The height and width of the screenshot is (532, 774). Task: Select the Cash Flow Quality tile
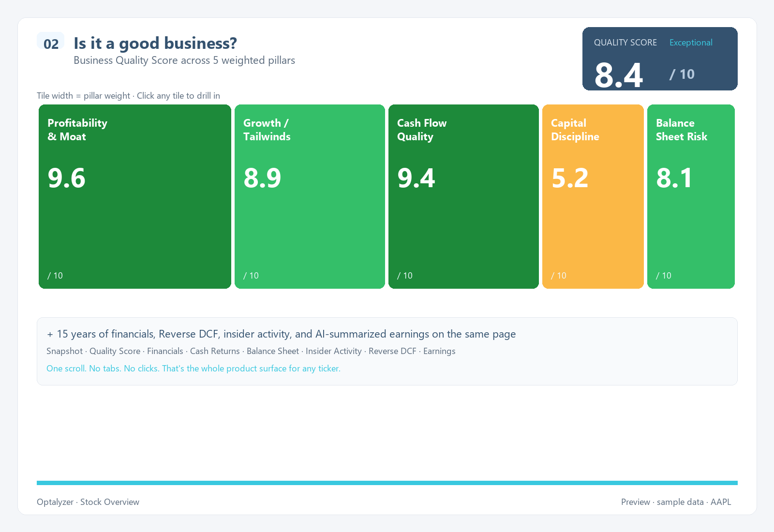tap(463, 196)
